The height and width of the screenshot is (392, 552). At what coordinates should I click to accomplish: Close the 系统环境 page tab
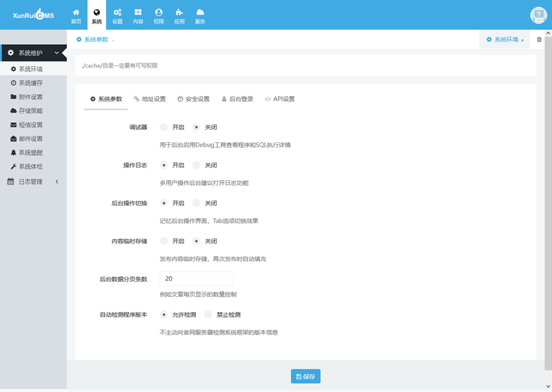click(522, 40)
